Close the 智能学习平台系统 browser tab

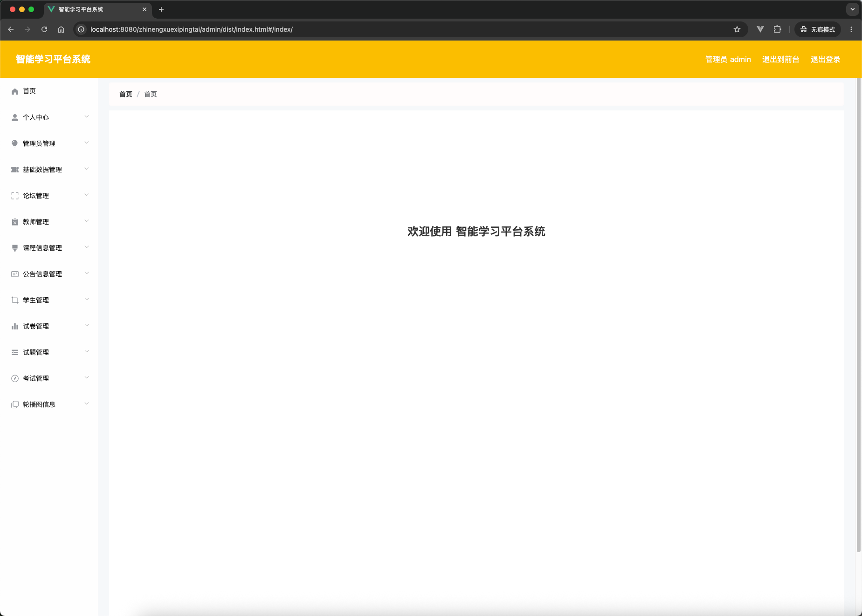(x=145, y=9)
